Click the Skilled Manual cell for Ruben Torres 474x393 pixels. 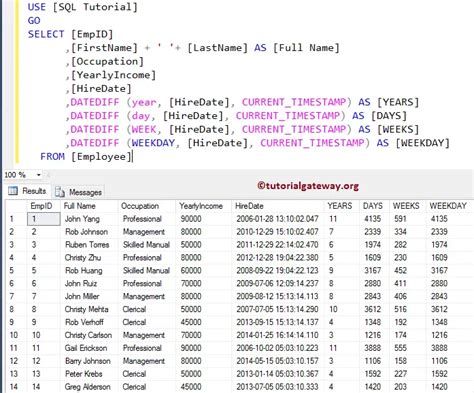pos(146,245)
